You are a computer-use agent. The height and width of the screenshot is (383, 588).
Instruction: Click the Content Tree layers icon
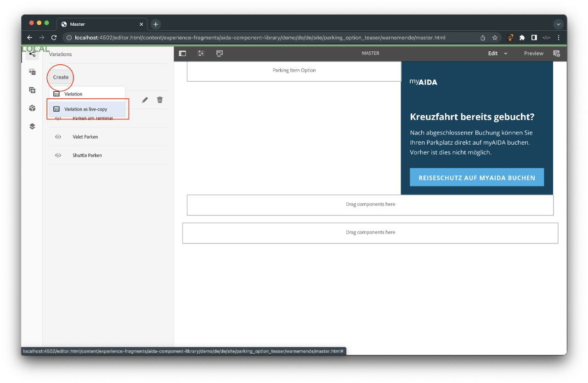click(x=32, y=126)
